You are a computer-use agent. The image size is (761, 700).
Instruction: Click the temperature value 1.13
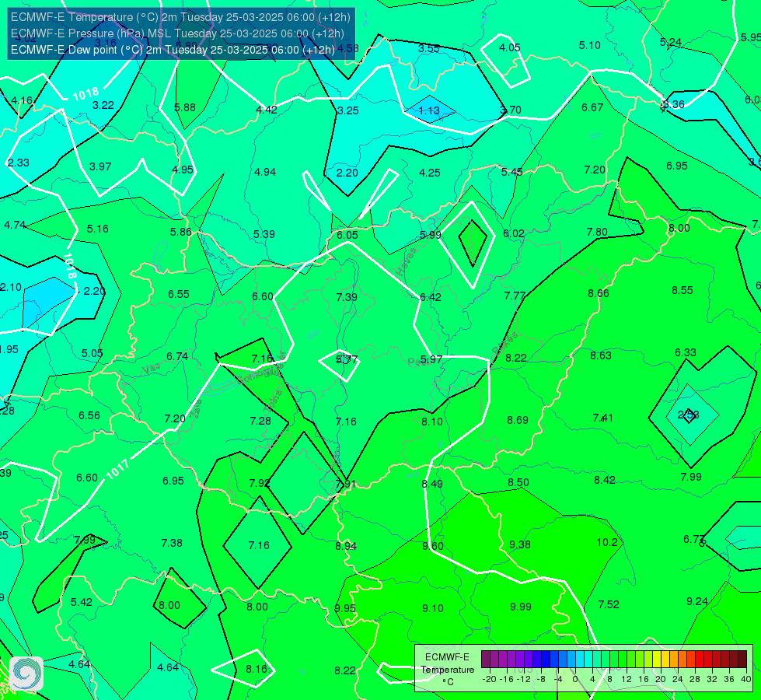click(429, 110)
